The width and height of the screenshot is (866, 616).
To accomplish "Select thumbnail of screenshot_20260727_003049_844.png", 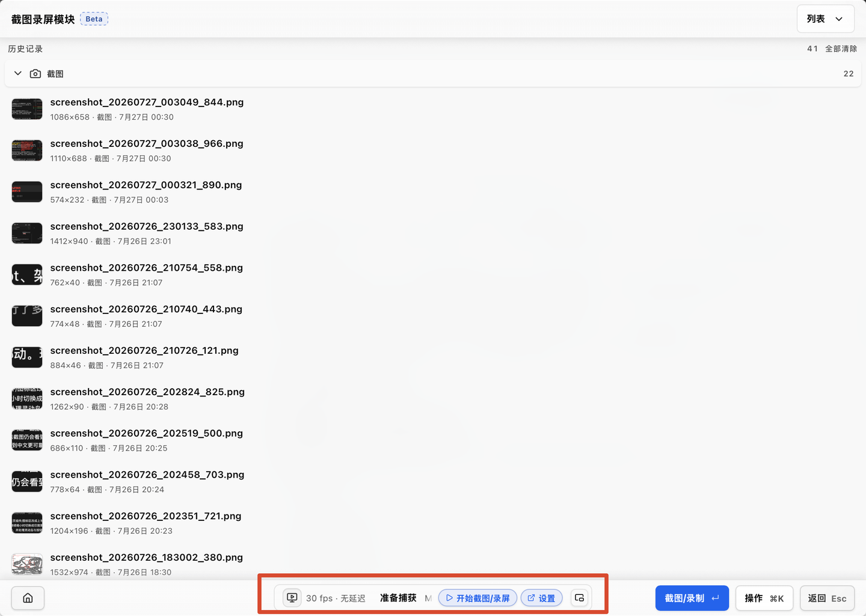I will coord(27,109).
